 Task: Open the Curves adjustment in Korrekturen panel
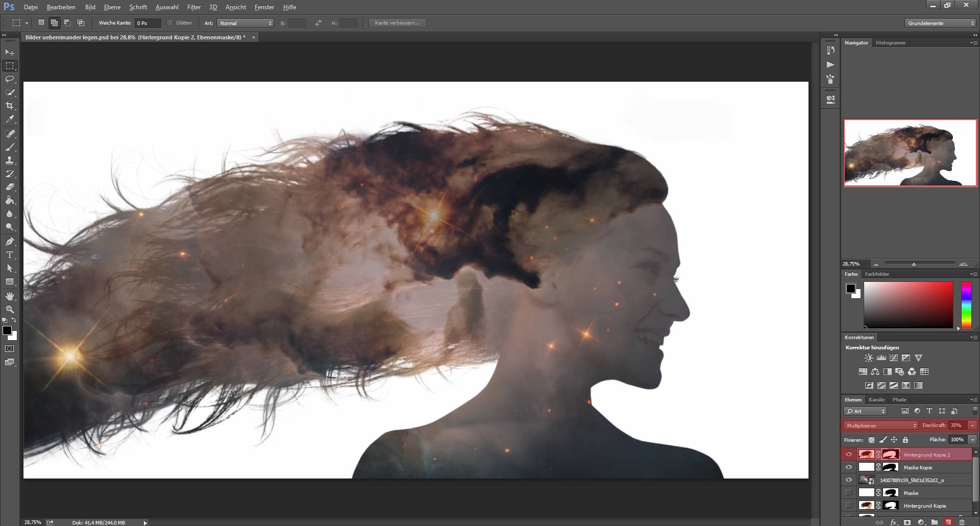pos(894,358)
